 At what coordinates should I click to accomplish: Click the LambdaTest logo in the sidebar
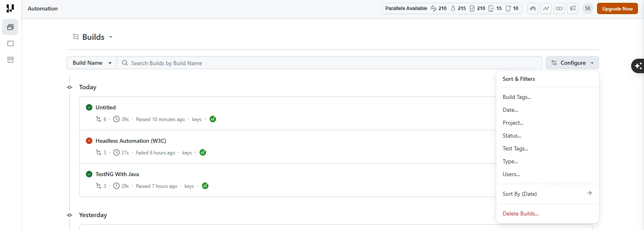(10, 8)
